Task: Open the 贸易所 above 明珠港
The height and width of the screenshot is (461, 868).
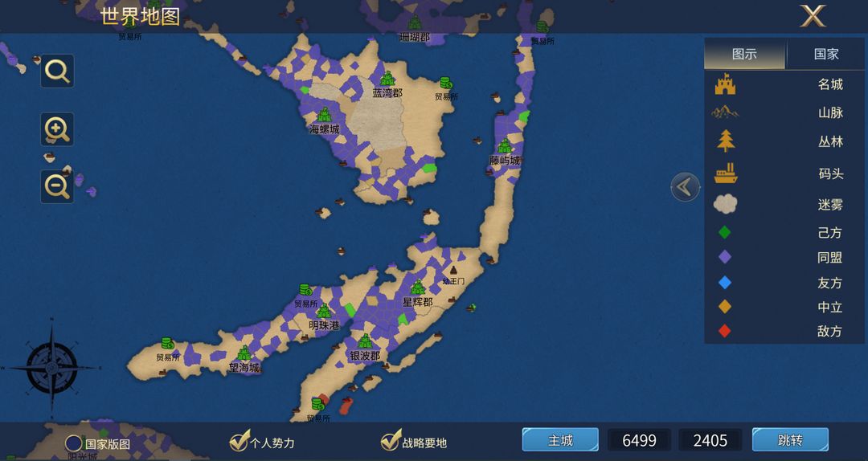Action: click(x=305, y=290)
